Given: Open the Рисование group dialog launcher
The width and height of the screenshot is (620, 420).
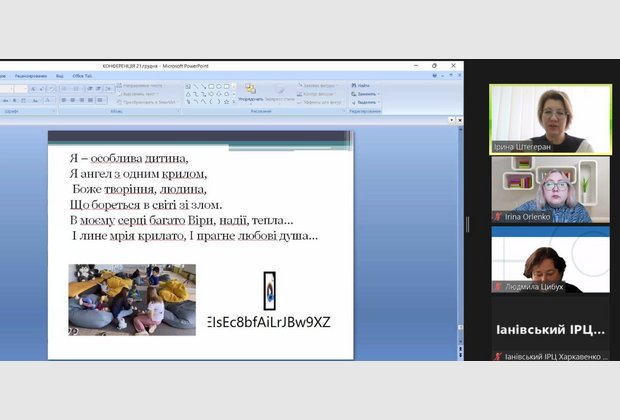Looking at the screenshot, I should click(343, 112).
